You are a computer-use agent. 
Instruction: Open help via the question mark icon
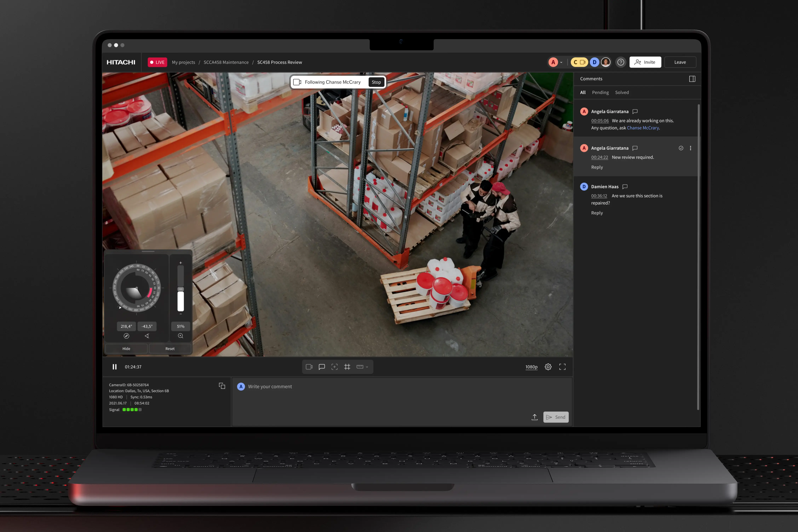[621, 62]
